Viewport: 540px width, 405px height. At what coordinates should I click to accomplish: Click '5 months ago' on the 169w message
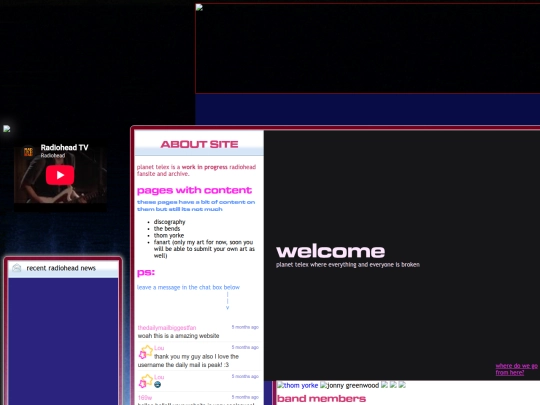click(x=245, y=397)
